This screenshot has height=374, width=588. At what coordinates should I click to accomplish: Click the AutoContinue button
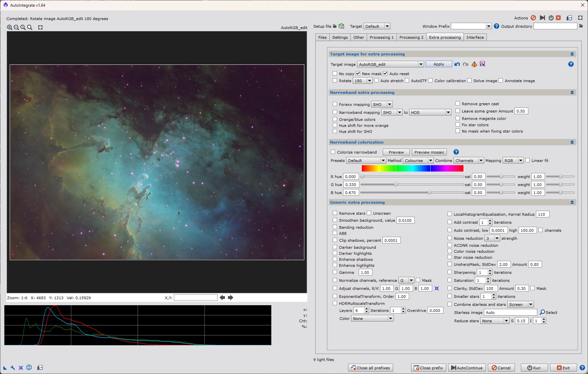tap(467, 368)
